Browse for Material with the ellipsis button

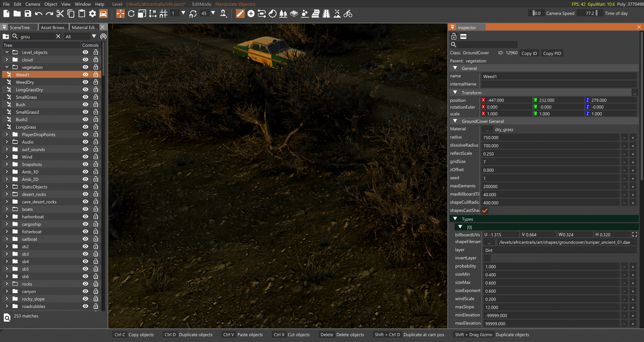point(487,130)
